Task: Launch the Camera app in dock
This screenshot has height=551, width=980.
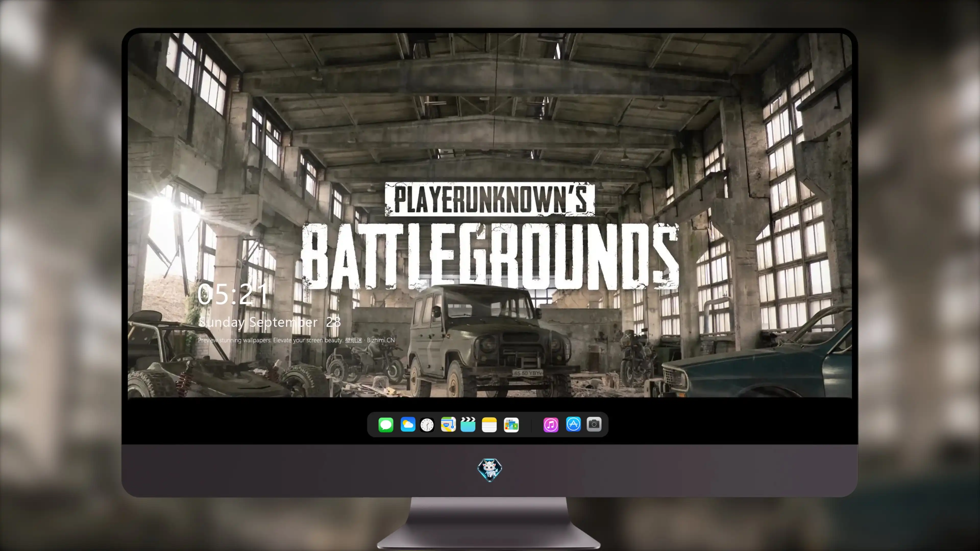Action: [x=594, y=424]
